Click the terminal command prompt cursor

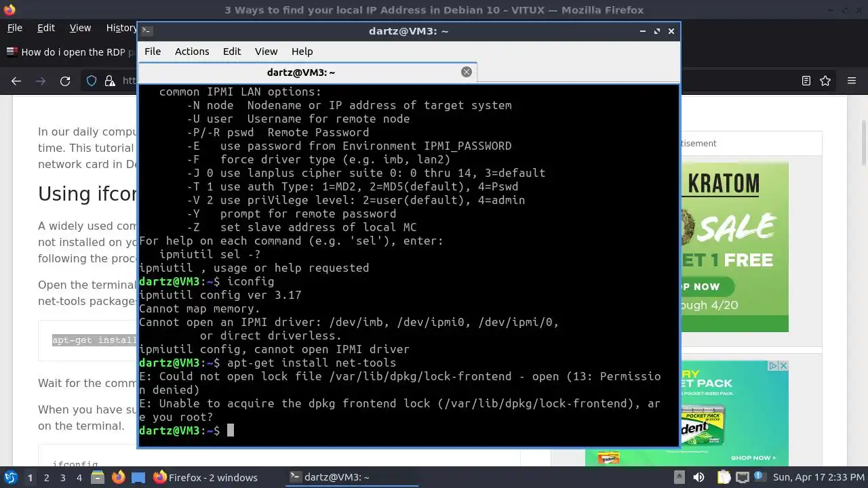tap(231, 430)
